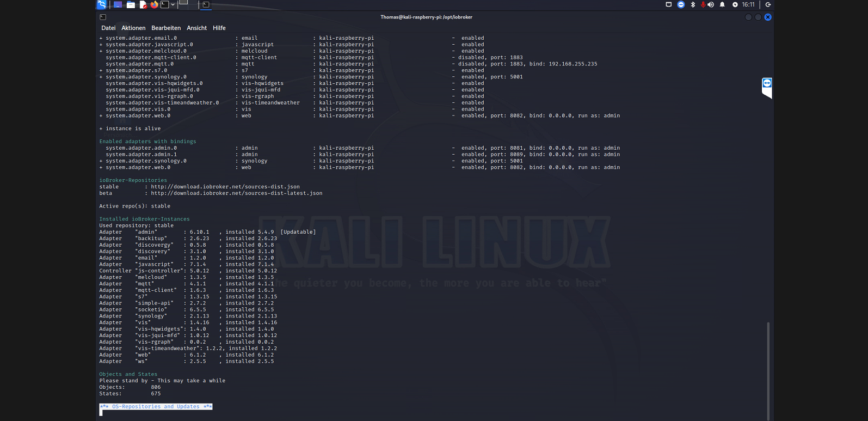Open the text editor launcher icon
The image size is (868, 421).
(143, 5)
